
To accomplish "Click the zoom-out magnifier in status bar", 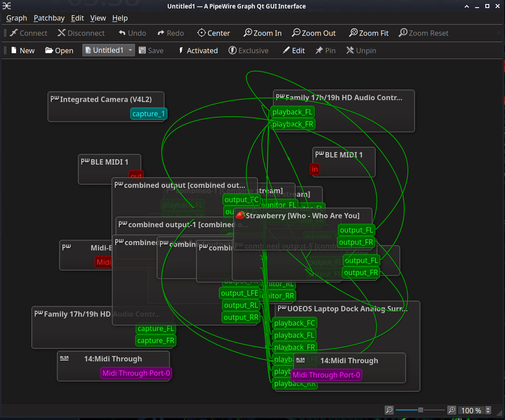I will coord(389,410).
